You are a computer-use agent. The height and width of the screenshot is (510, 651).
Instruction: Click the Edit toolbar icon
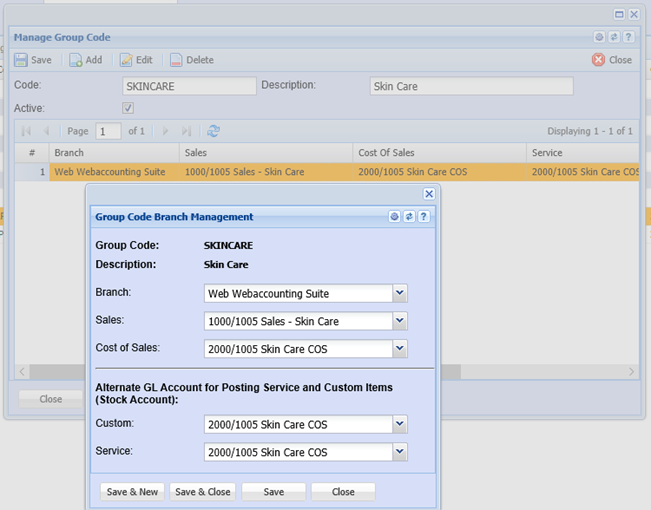127,60
